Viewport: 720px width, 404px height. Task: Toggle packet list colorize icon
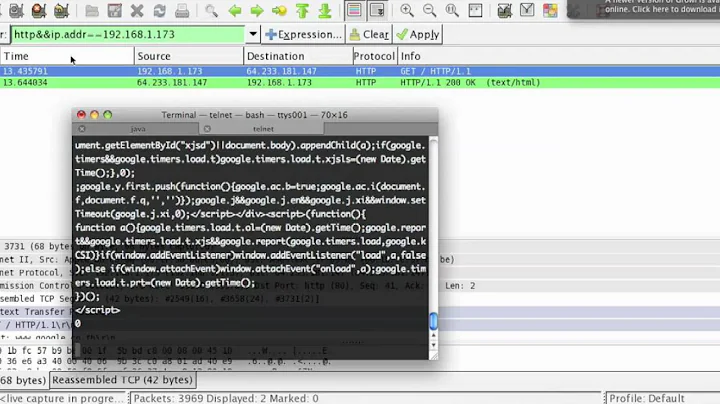(x=354, y=11)
